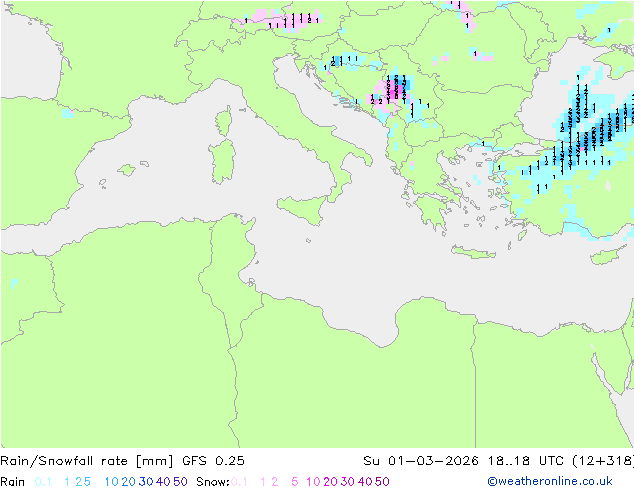Pick the Snow 1 legend value
This screenshot has width=634, height=490.
[x=263, y=482]
